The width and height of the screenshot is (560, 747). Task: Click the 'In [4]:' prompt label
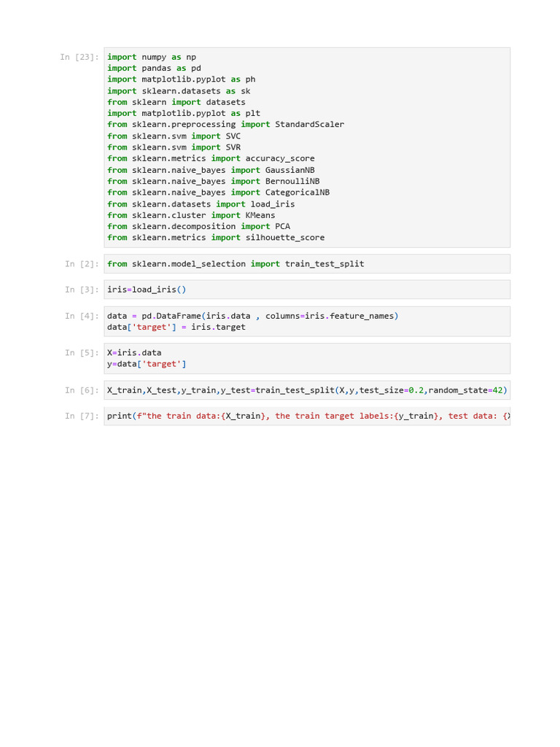click(x=82, y=316)
